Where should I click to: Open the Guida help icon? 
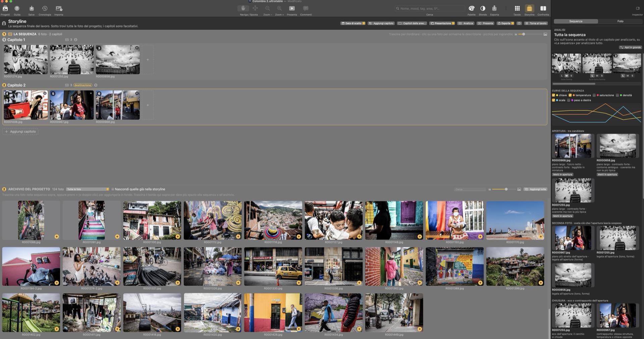(17, 8)
